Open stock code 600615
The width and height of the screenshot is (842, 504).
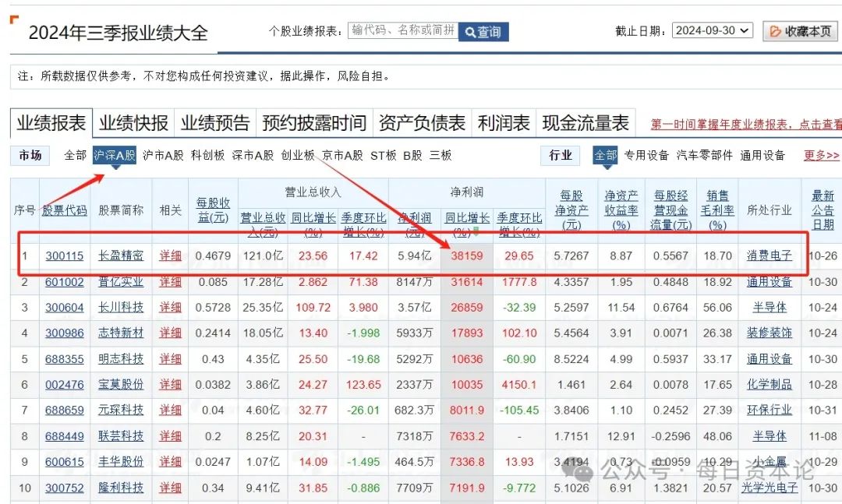65,462
